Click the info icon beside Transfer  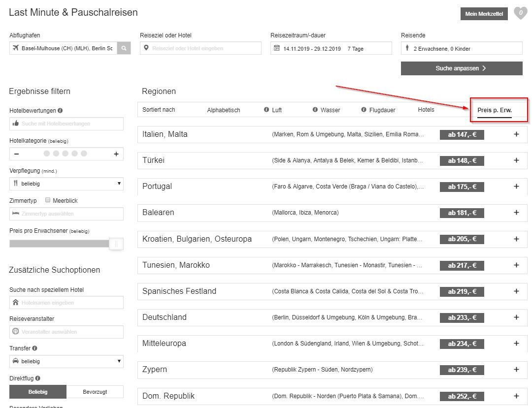(x=34, y=348)
